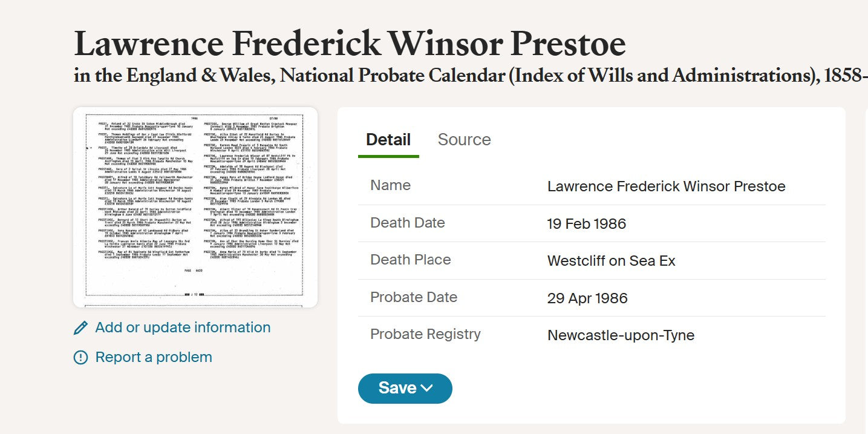
Task: Click the Probate Registry field label
Action: point(425,334)
